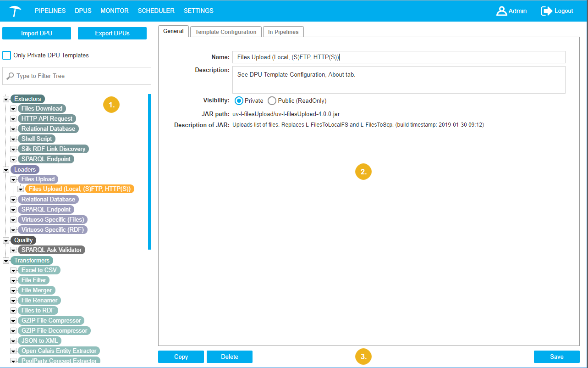Click the blue tree panel scrollbar
Screen dimensions: 588x368
pos(149,172)
